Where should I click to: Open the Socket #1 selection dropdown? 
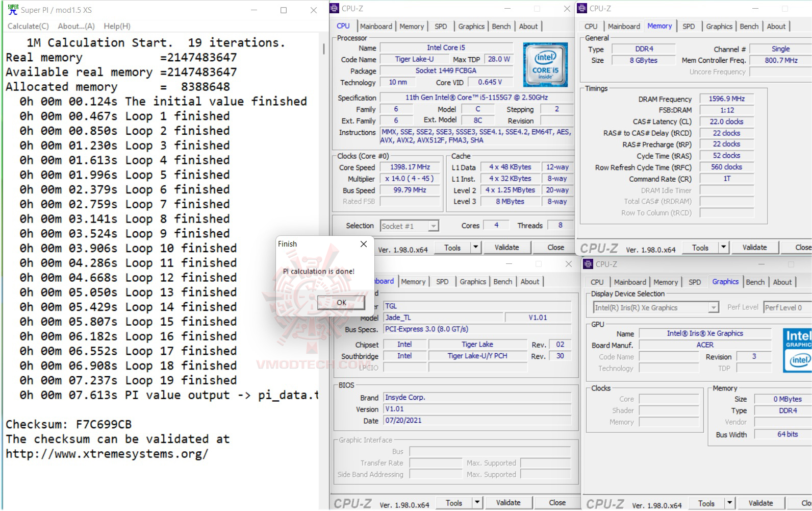pos(410,226)
